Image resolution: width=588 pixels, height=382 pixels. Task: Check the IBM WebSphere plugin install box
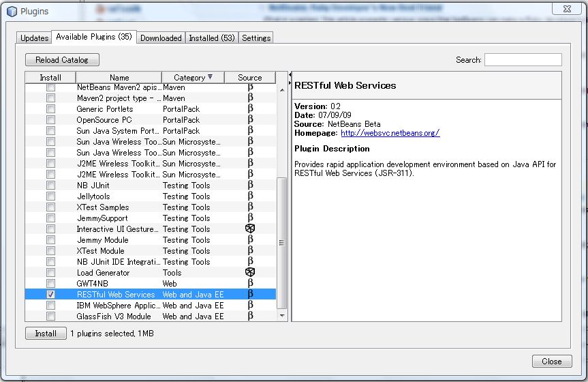click(50, 305)
